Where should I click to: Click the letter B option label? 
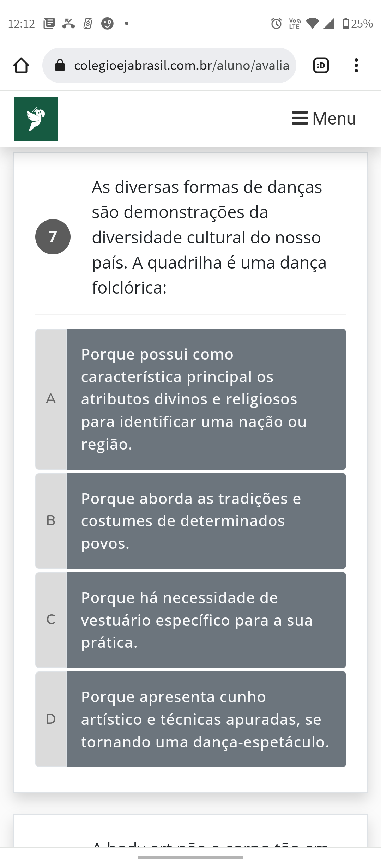pos(51,521)
